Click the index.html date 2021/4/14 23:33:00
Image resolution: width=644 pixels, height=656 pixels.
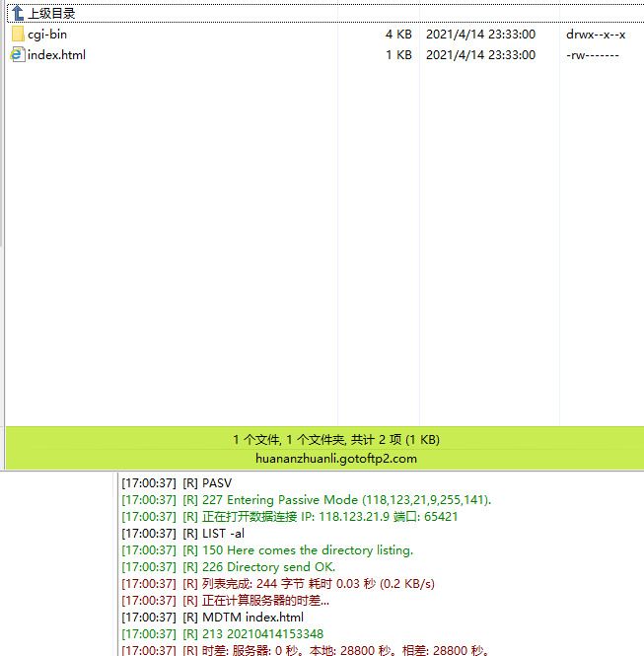480,55
